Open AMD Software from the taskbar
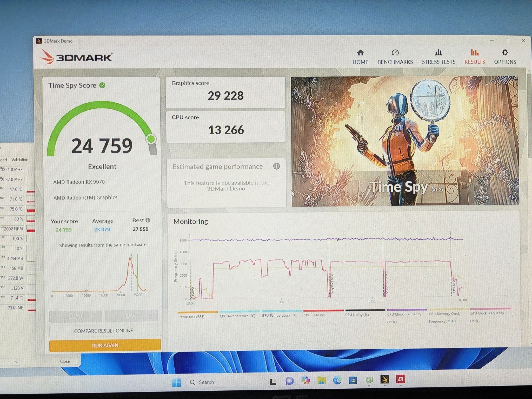Image resolution: width=532 pixels, height=399 pixels. pos(400,380)
